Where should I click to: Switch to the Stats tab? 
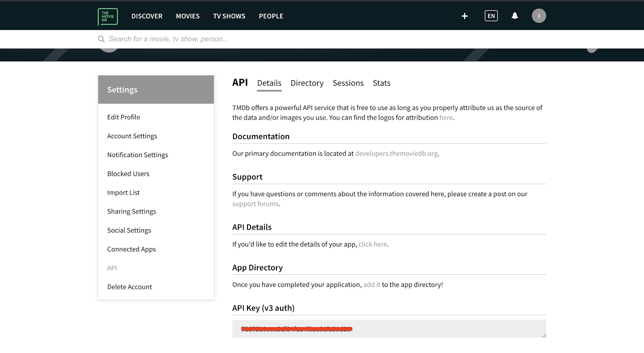coord(381,83)
